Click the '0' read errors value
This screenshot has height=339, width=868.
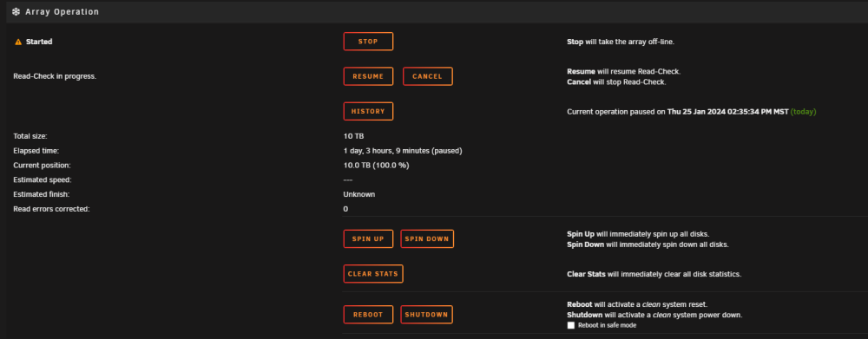(345, 209)
